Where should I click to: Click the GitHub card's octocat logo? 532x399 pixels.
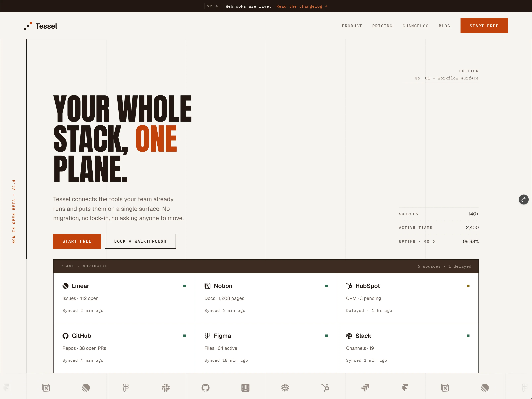coord(65,336)
